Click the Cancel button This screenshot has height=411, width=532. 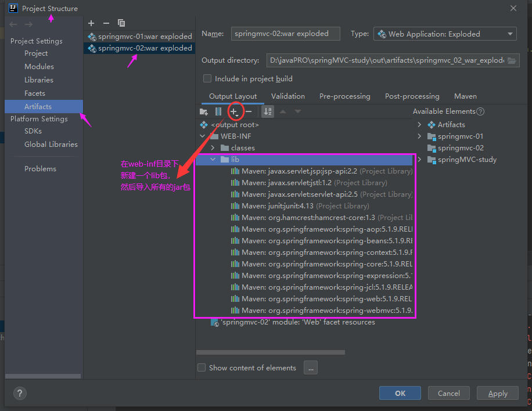tap(448, 393)
